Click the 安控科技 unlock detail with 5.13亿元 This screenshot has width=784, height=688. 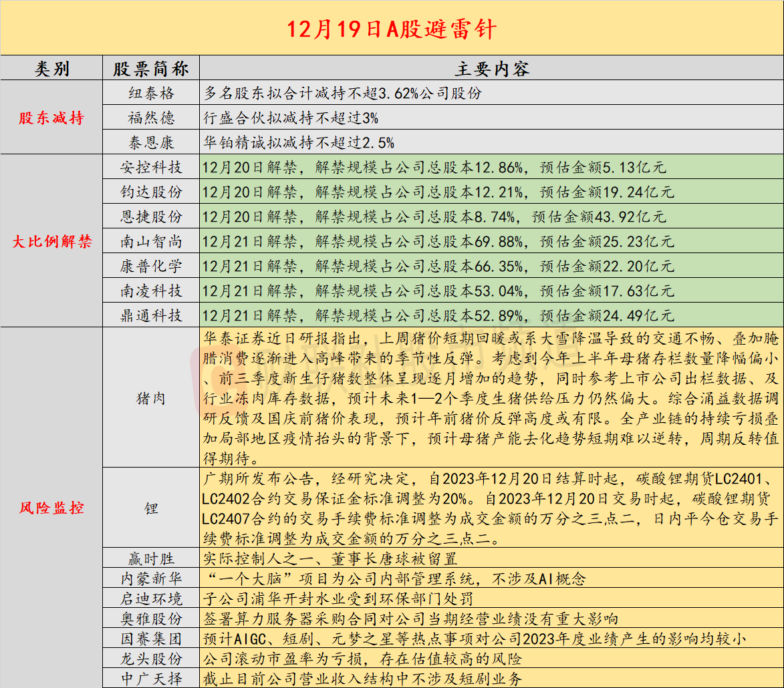(434, 168)
